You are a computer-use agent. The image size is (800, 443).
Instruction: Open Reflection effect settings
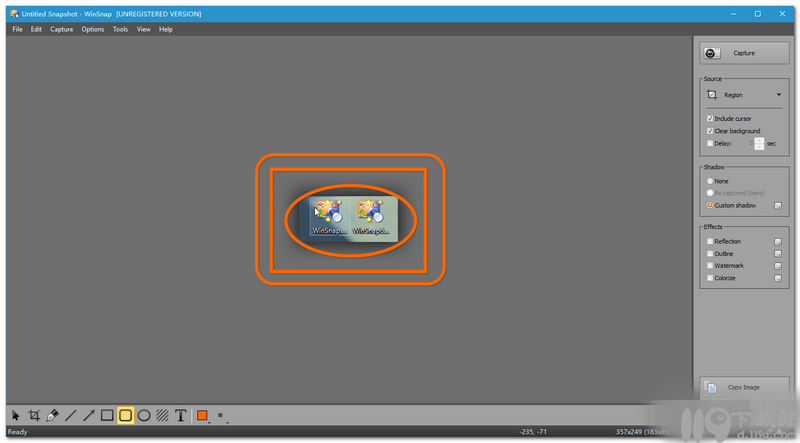778,242
